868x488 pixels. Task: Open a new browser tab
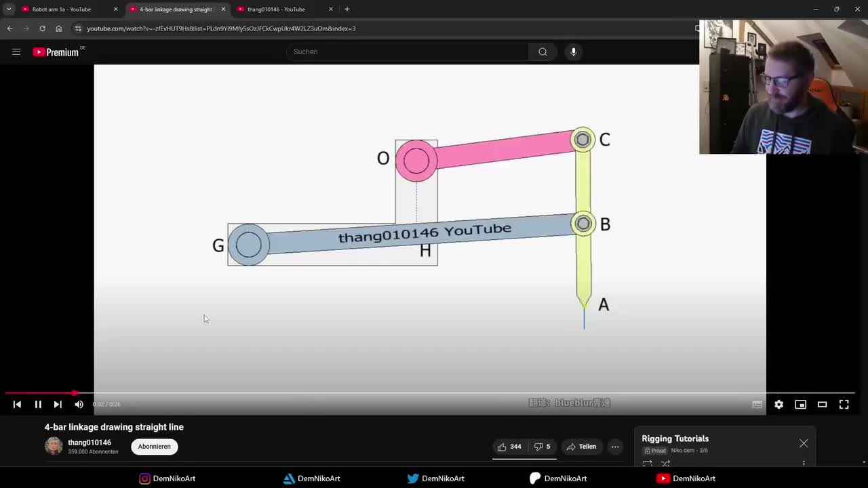click(347, 9)
